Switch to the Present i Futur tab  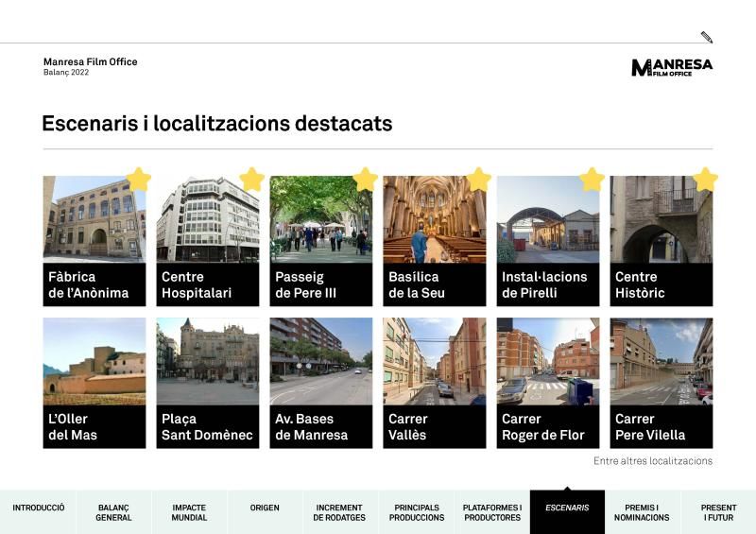pos(718,512)
